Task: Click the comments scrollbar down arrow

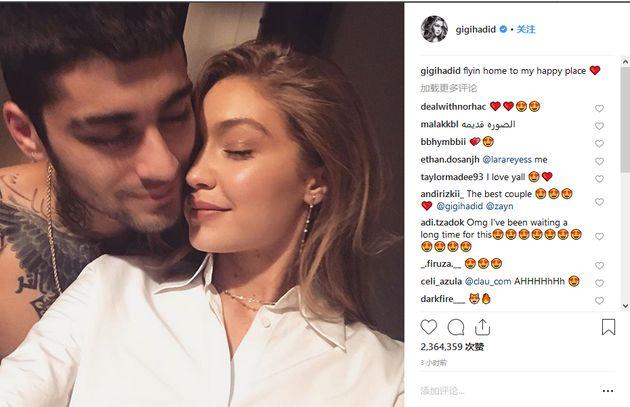Action: [x=625, y=306]
